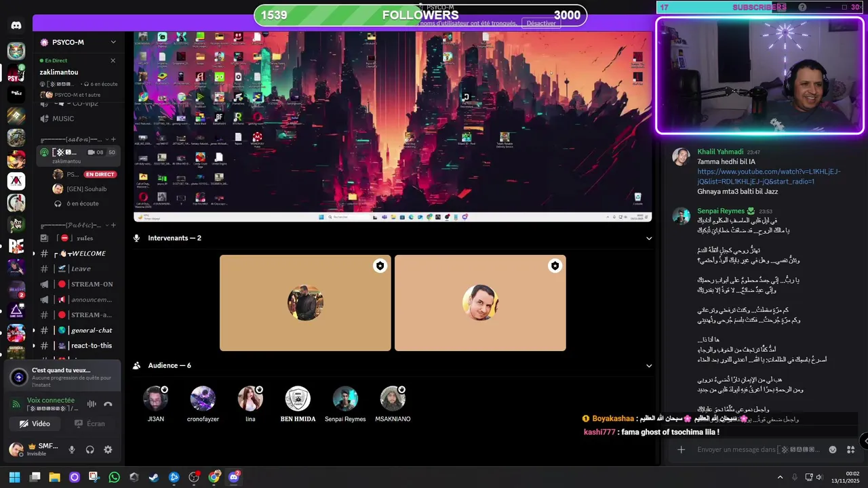Open the WELCOME channel

tap(77, 253)
